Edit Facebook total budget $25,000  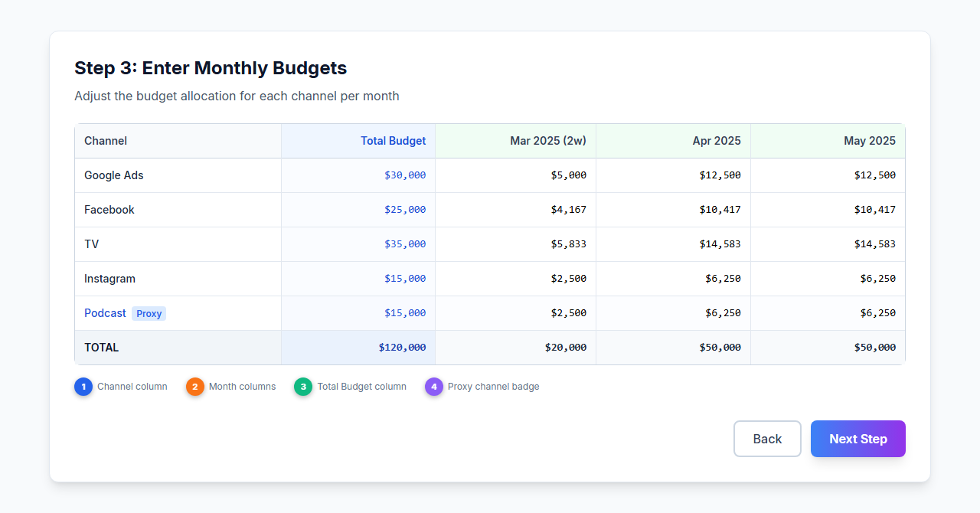[358, 210]
